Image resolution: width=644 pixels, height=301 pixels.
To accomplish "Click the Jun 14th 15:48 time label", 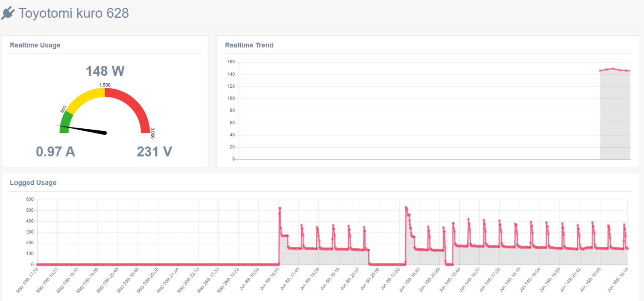I will click(450, 280).
